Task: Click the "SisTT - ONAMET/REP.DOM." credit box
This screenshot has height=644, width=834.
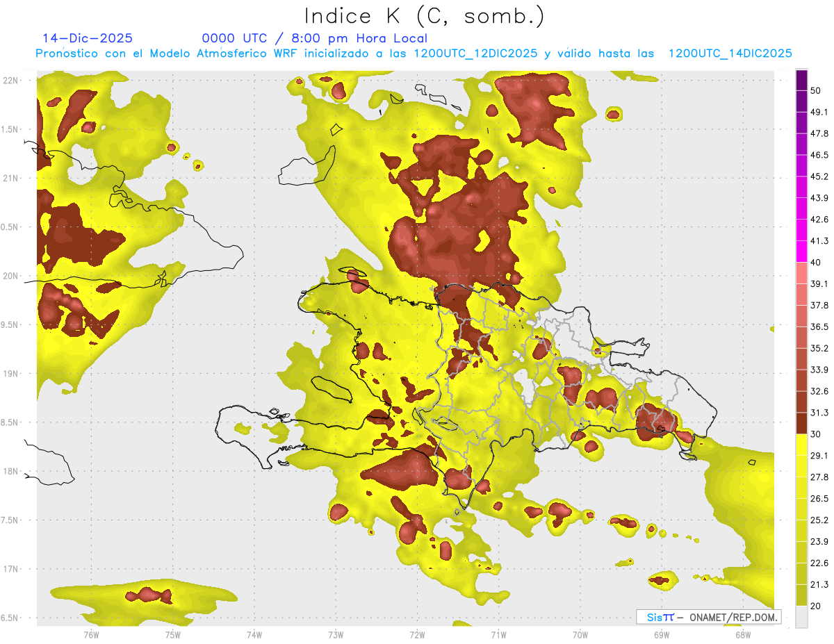Action: (709, 617)
